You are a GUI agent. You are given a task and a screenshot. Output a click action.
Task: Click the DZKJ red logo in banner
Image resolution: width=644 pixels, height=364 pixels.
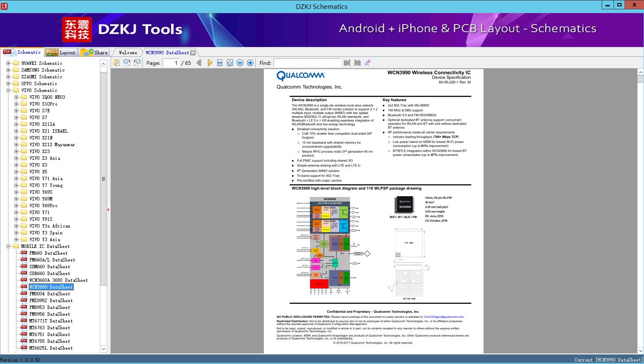point(77,29)
